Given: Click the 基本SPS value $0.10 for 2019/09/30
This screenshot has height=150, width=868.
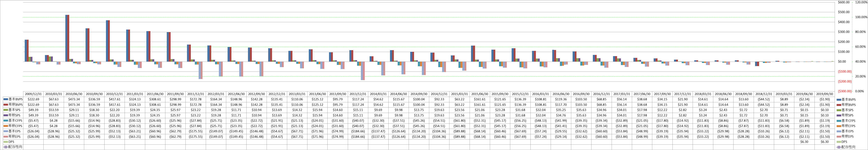Looking at the screenshot, I should 825,110.
